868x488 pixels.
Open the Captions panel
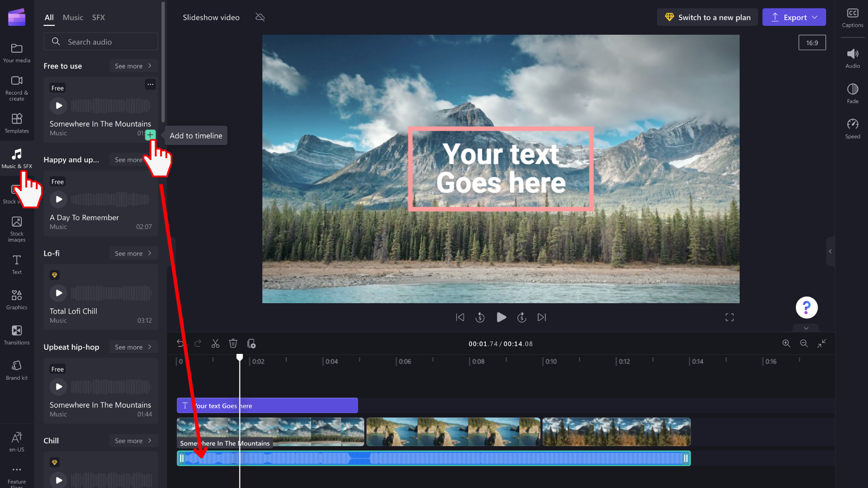852,18
